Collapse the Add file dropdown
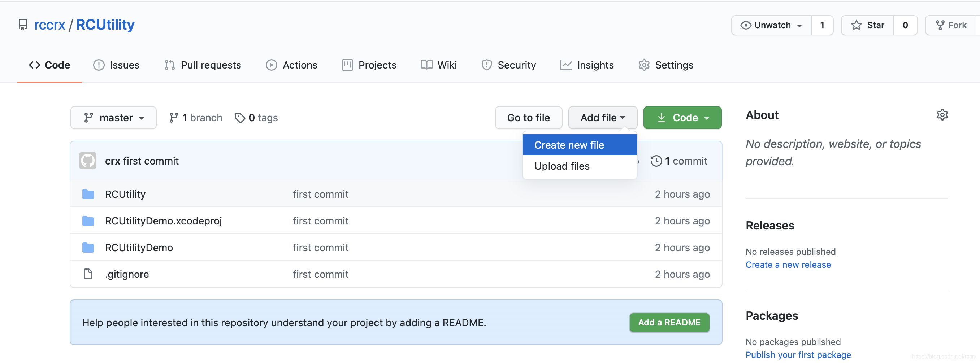This screenshot has width=980, height=363. [x=603, y=118]
